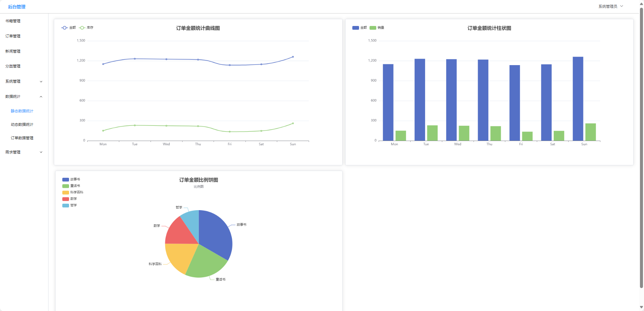Click the 后台管理 header title link

[x=17, y=7]
